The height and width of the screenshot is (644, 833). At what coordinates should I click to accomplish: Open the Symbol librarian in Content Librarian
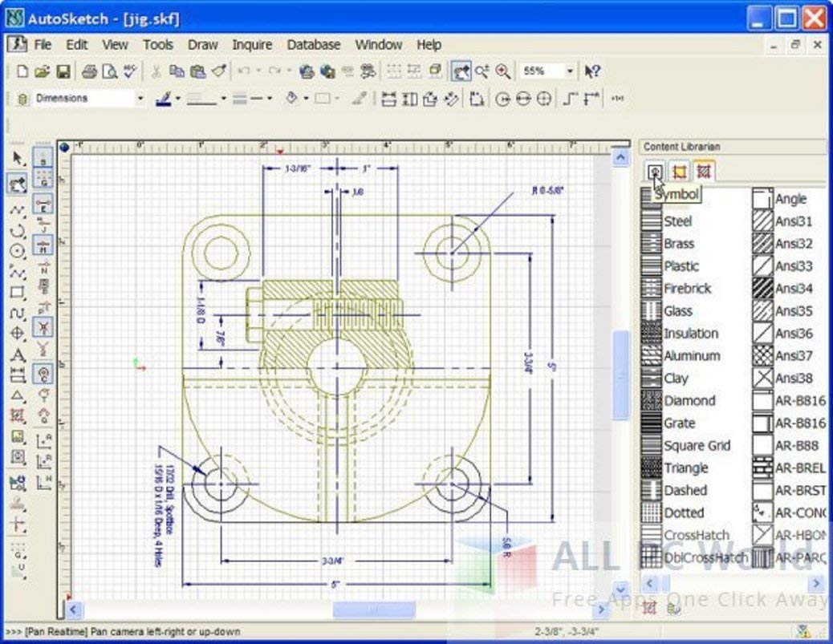[656, 171]
